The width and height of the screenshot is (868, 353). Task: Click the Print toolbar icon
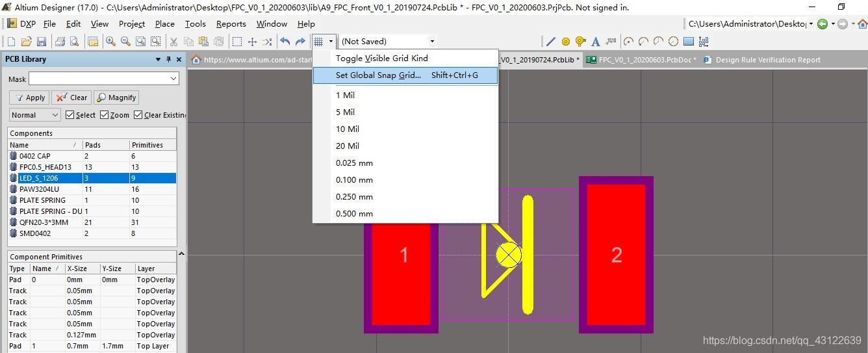click(60, 42)
